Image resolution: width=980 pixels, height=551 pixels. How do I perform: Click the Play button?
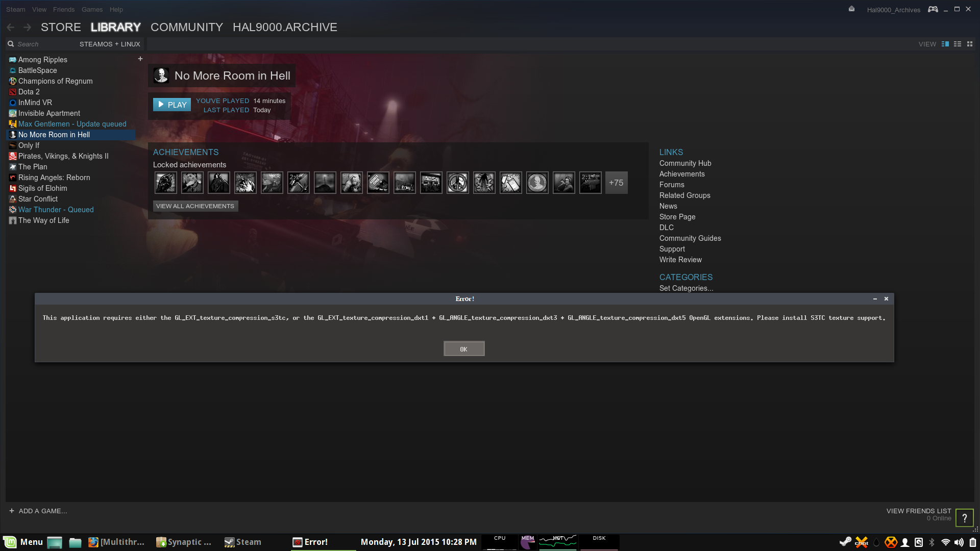[x=172, y=105]
